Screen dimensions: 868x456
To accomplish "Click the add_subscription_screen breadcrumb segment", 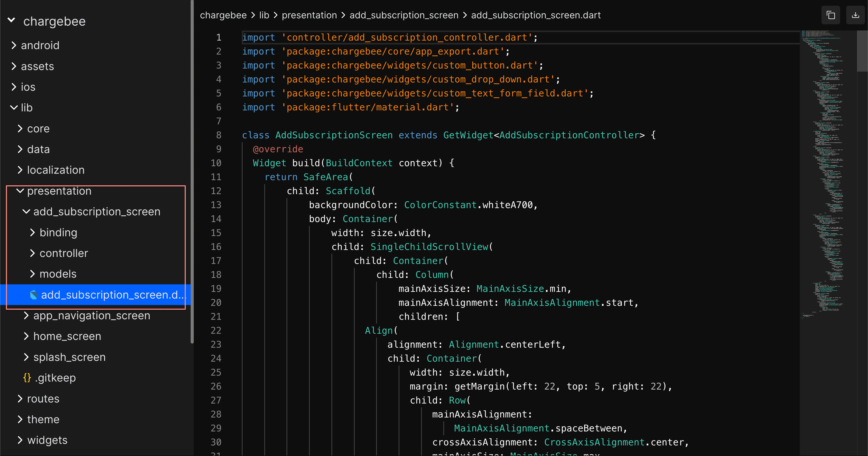I will (404, 15).
